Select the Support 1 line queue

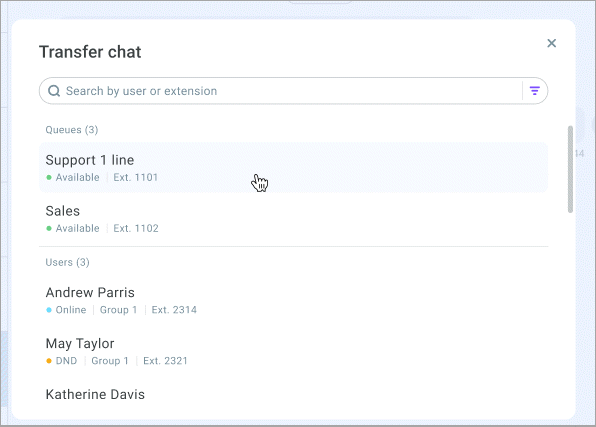point(293,168)
